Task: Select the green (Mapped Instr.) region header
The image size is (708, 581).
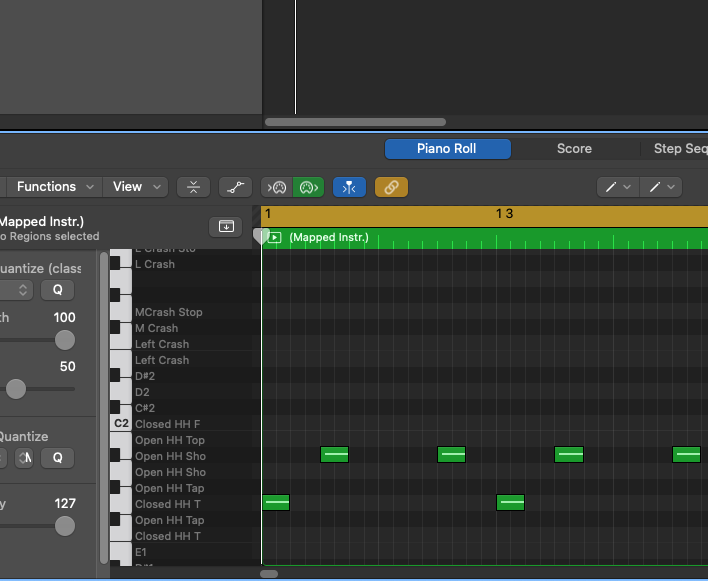Action: click(484, 238)
